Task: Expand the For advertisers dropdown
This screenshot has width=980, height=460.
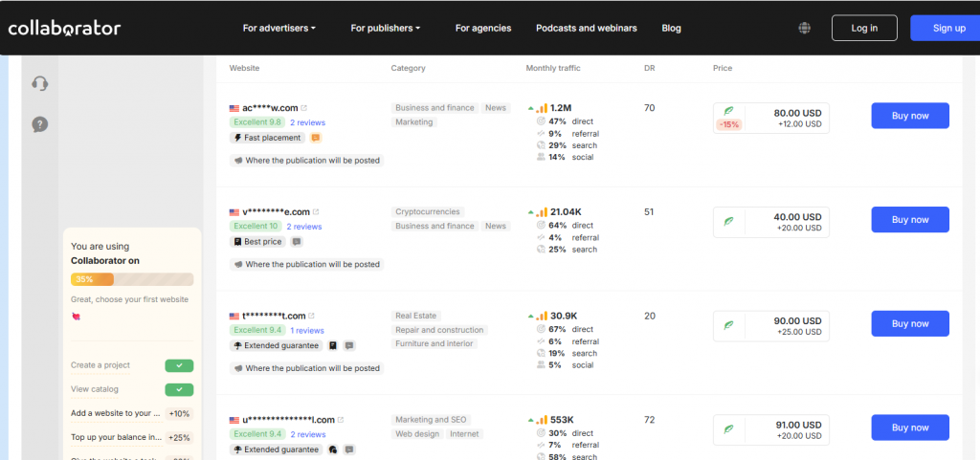Action: point(279,28)
